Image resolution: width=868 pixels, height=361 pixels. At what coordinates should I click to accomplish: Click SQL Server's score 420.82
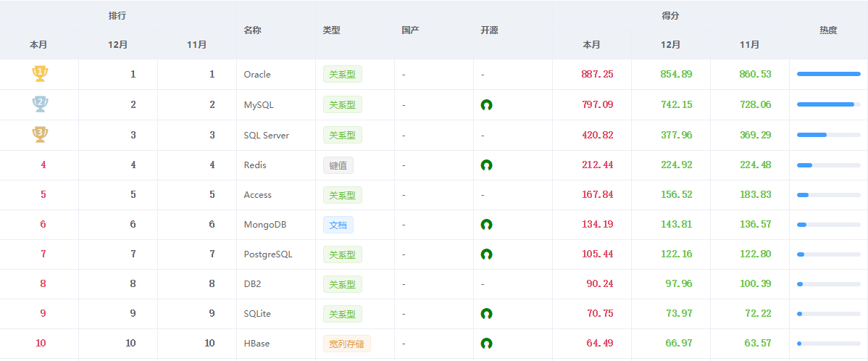pos(597,135)
